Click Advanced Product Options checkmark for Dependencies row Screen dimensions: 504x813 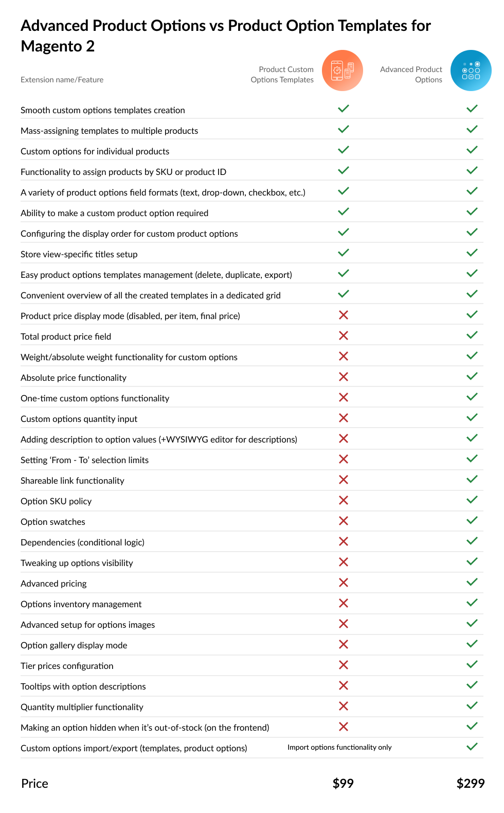(x=472, y=541)
